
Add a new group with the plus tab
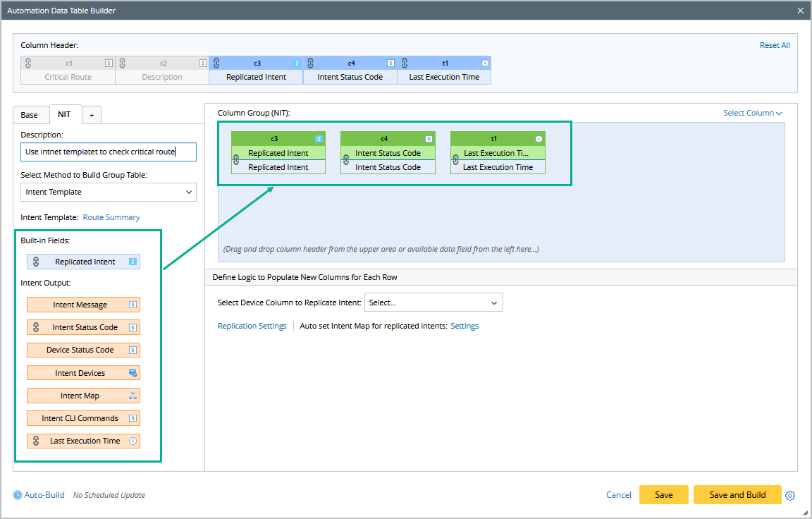(92, 115)
